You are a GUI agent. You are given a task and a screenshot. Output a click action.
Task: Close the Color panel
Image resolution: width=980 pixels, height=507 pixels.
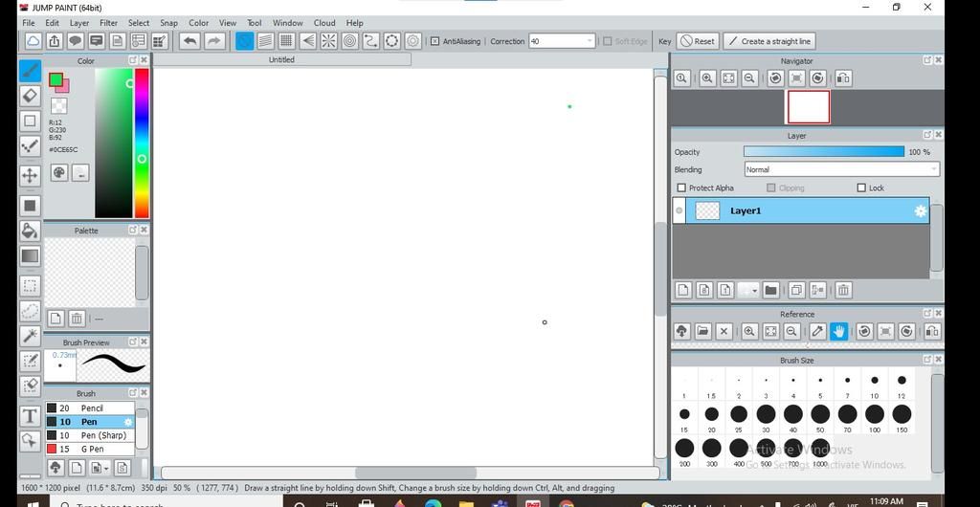tap(144, 60)
